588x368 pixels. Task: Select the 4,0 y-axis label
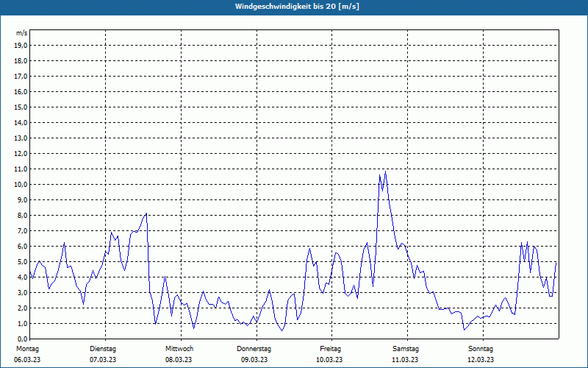(x=22, y=277)
